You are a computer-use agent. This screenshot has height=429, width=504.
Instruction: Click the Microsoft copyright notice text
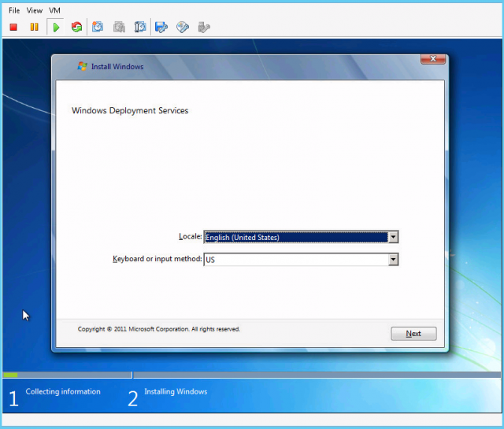[159, 329]
